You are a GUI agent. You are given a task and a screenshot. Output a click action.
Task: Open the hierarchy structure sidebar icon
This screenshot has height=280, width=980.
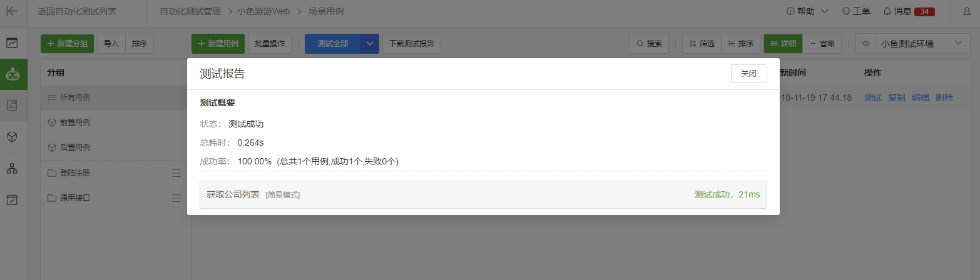tap(13, 168)
